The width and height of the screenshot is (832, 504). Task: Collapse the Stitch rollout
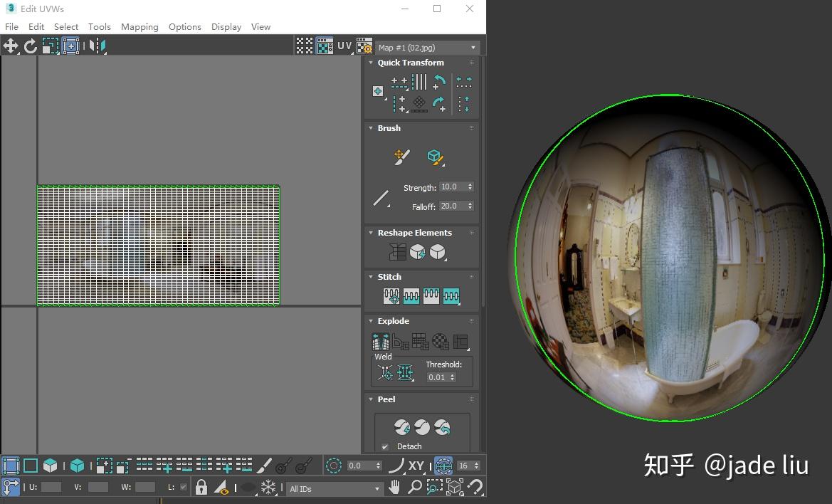click(x=371, y=276)
